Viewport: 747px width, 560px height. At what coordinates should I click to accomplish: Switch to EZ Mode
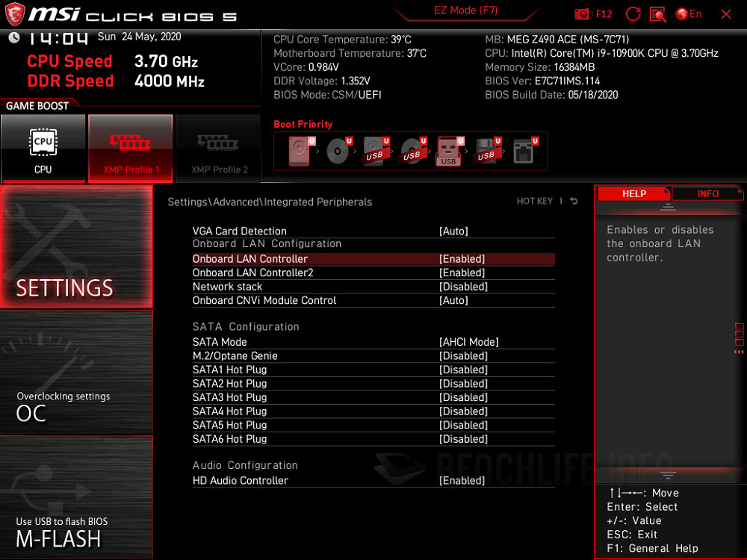[466, 10]
